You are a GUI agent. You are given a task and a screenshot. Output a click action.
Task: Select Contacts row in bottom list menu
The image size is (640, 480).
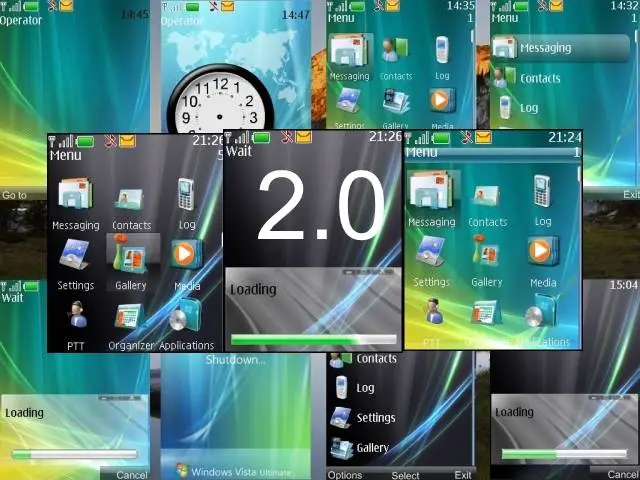(400, 359)
